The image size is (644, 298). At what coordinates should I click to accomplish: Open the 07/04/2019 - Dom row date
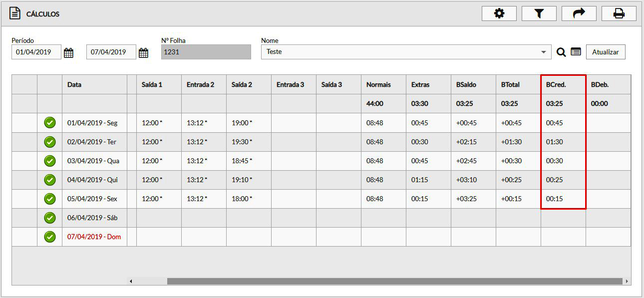coord(94,237)
